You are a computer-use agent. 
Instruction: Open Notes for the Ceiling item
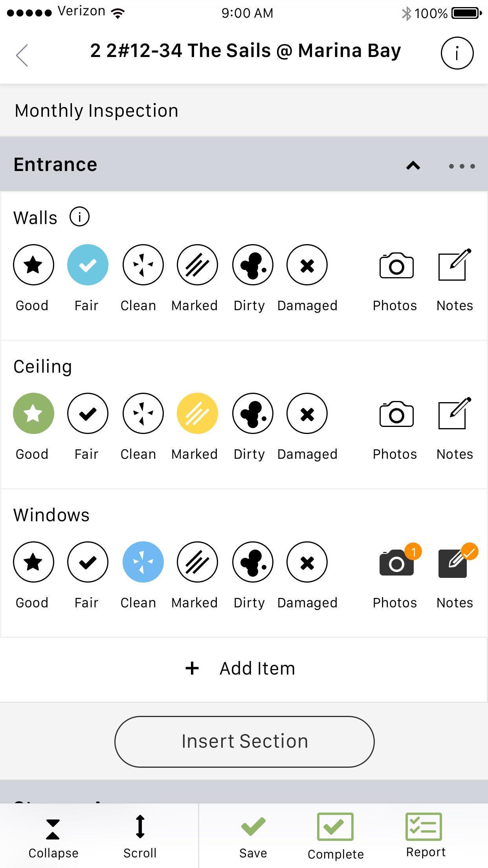(x=454, y=414)
